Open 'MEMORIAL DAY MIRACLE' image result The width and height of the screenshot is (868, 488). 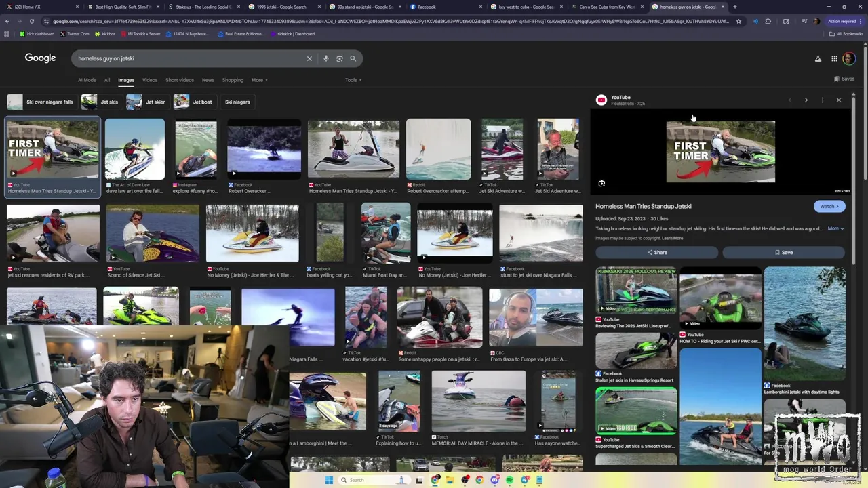pos(478,401)
